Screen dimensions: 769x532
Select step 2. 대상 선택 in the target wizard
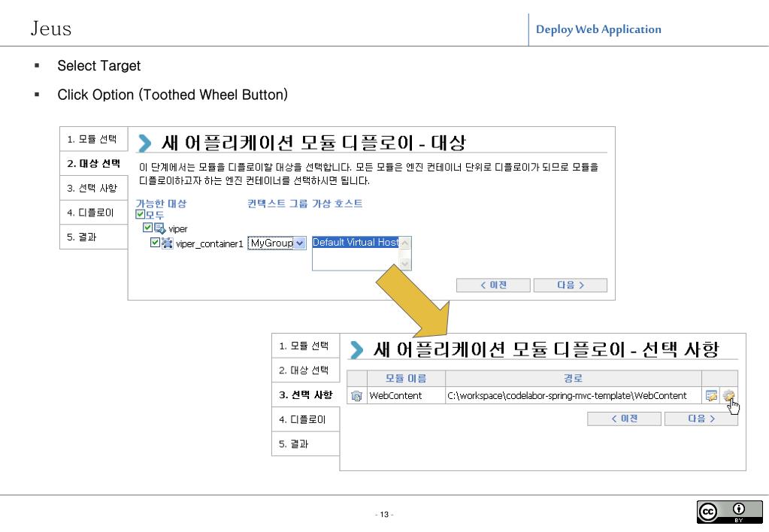94,163
